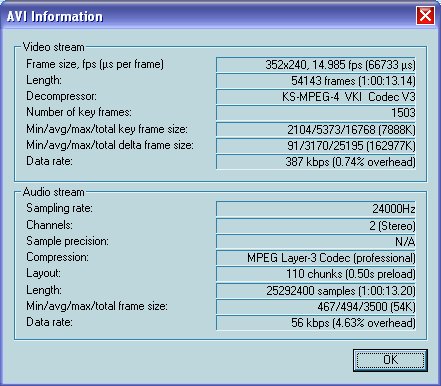
Task: Click the 'Min/avg/max/total key frame size:' label
Action: [107, 129]
